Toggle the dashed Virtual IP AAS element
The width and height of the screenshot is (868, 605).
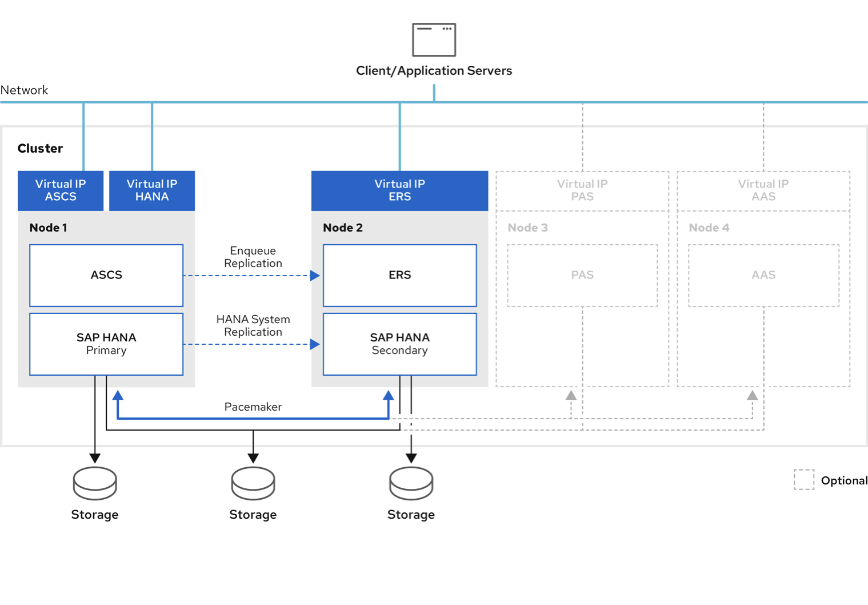[763, 190]
